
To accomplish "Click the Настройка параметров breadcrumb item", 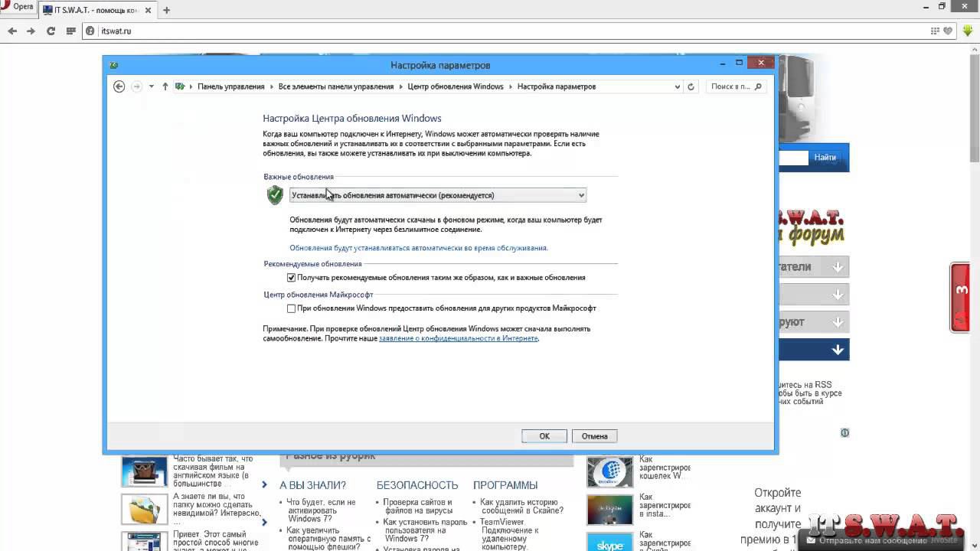I will (557, 86).
